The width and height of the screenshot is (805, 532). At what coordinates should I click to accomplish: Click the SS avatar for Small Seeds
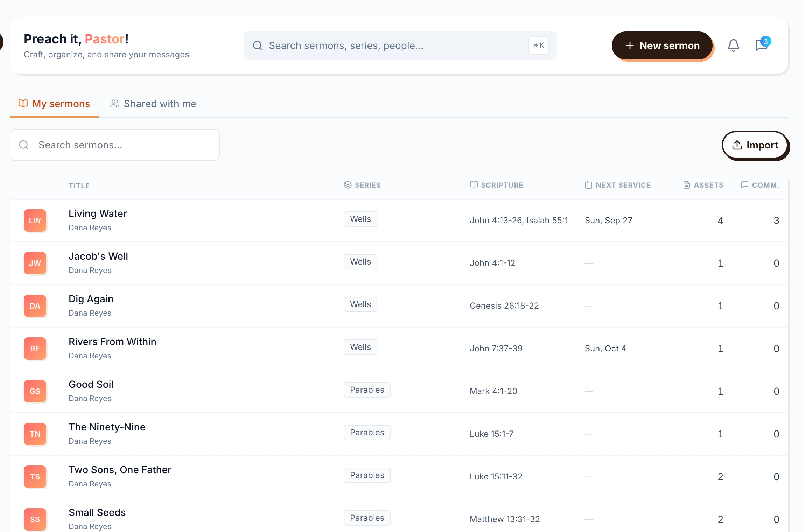click(35, 519)
